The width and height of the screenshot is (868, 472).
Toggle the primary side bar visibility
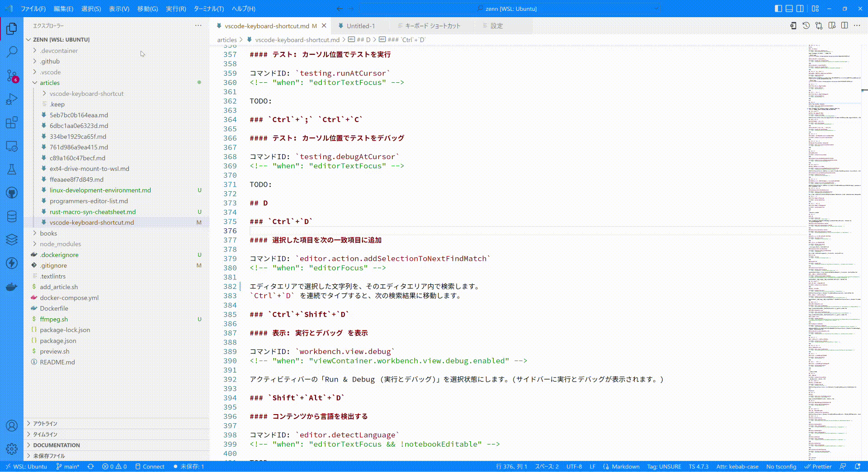[x=778, y=9]
